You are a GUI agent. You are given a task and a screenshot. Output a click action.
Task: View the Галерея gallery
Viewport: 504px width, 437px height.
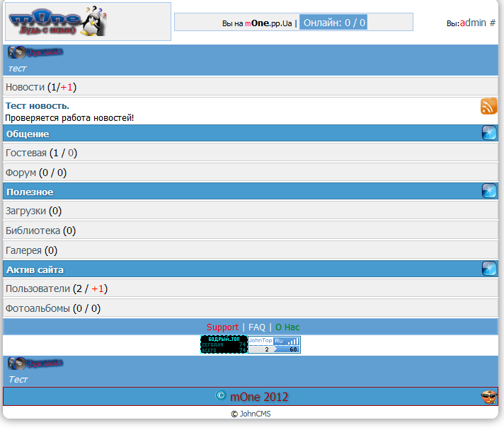[23, 250]
